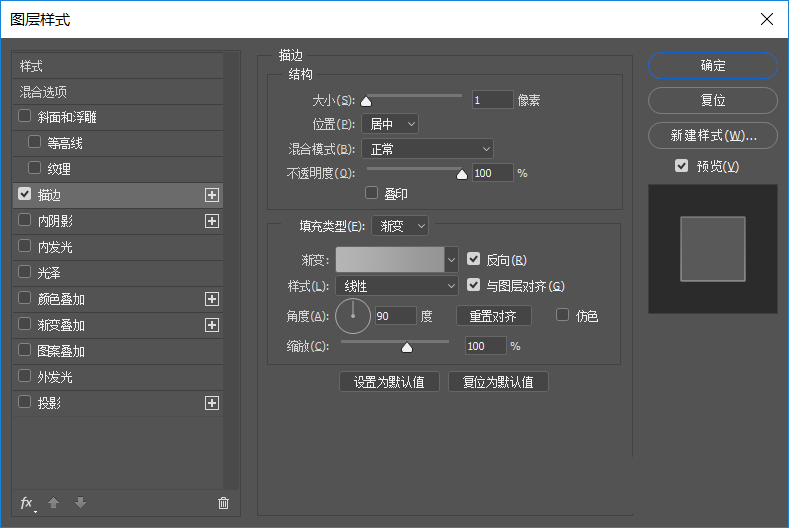The image size is (789, 528).
Task: Click the 设置为默认值 button
Action: [389, 382]
